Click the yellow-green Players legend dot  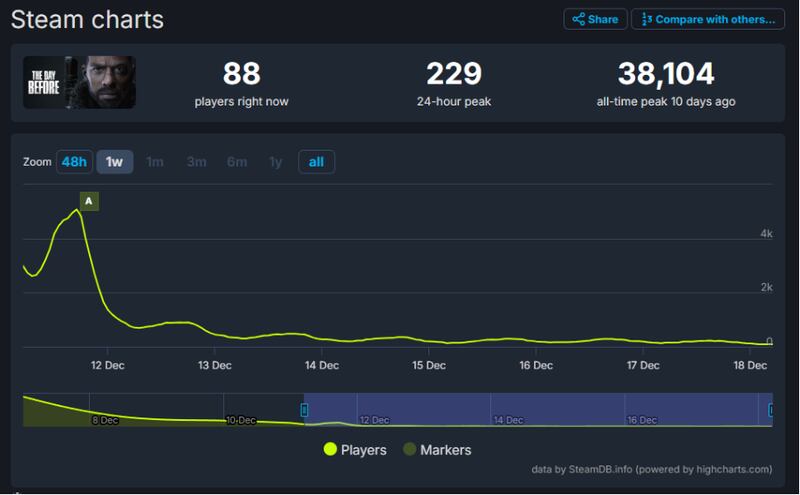click(x=330, y=450)
